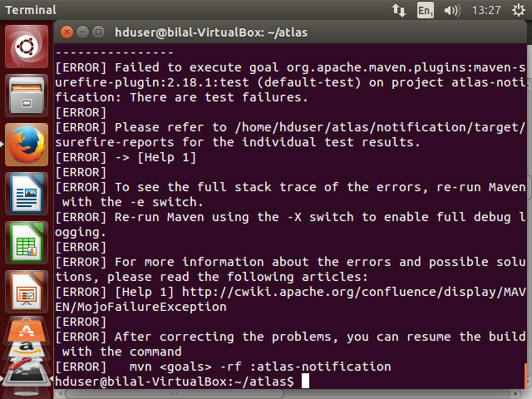The image size is (532, 399).
Task: Click the terminal prompt cursor line
Action: pos(182,382)
